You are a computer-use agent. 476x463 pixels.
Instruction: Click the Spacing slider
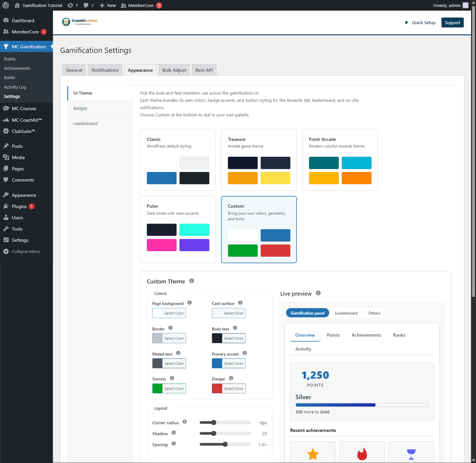coord(225,444)
